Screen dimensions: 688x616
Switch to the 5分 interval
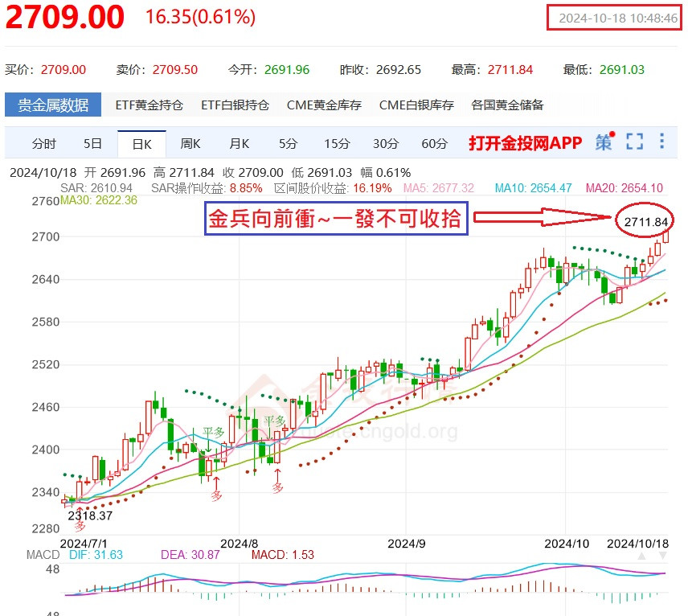[289, 144]
